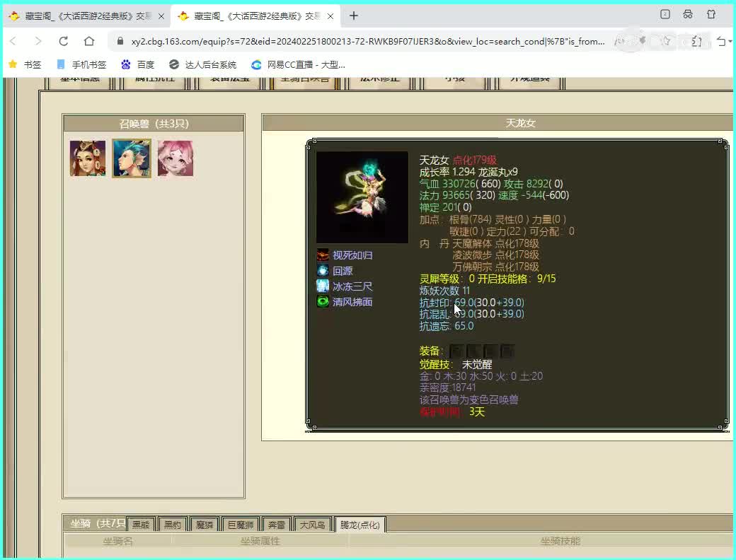Open the 书签 bookmarks star
This screenshot has width=736, height=560.
(25, 65)
